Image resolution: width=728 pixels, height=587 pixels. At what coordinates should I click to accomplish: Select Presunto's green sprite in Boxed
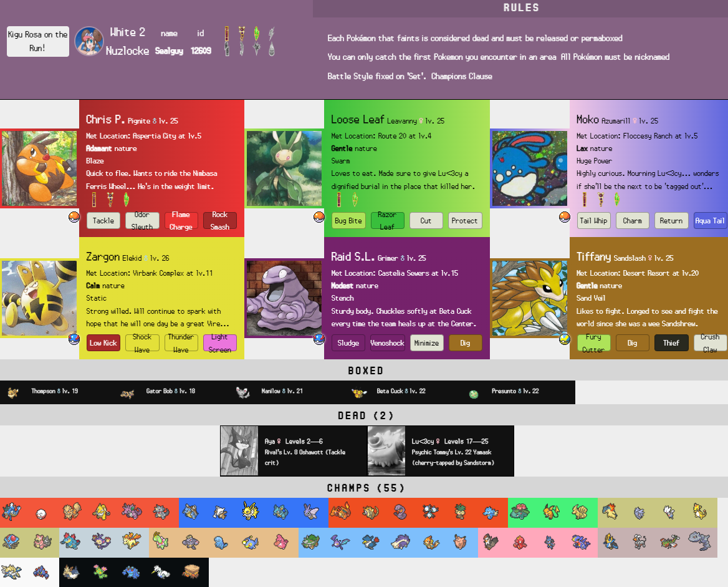pos(474,394)
